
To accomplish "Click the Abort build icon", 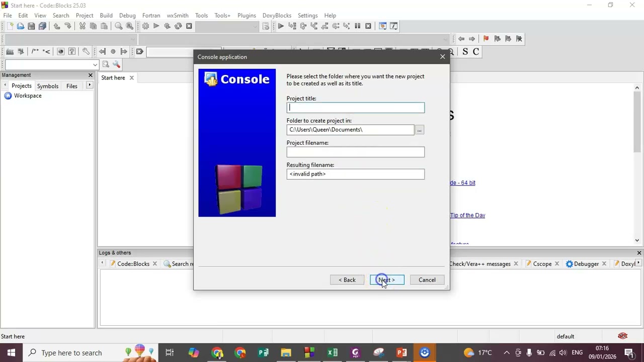I will pyautogui.click(x=189, y=26).
